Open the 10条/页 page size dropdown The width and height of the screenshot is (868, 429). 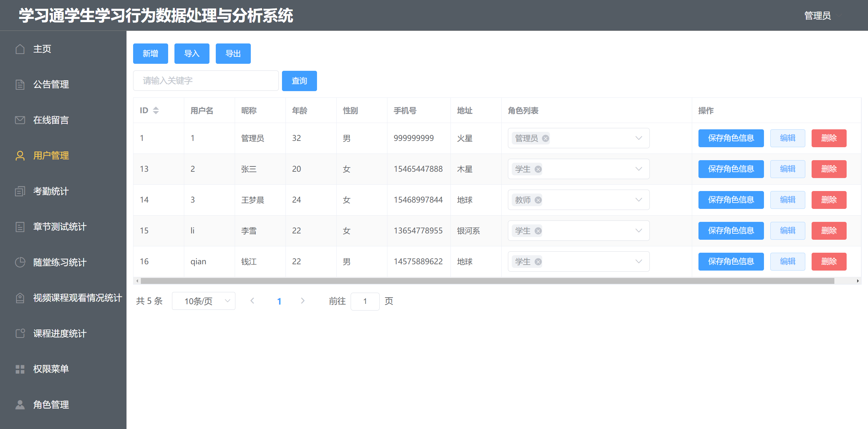tap(203, 301)
